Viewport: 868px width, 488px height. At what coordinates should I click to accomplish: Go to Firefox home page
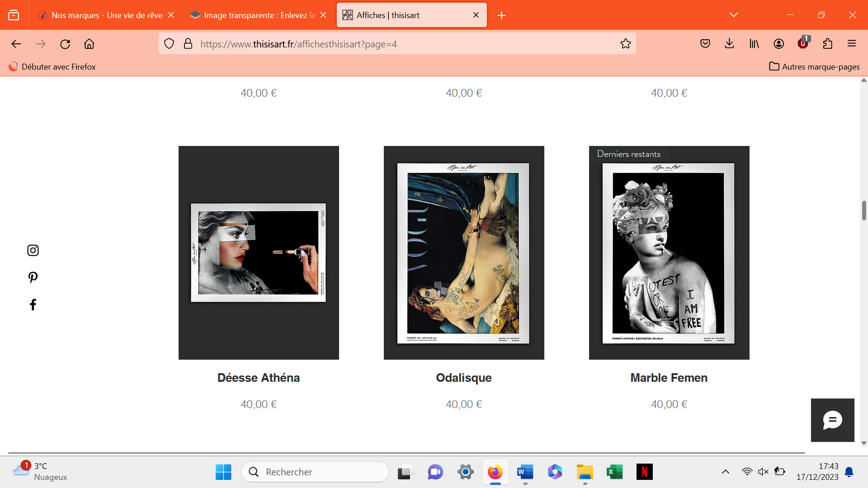89,44
